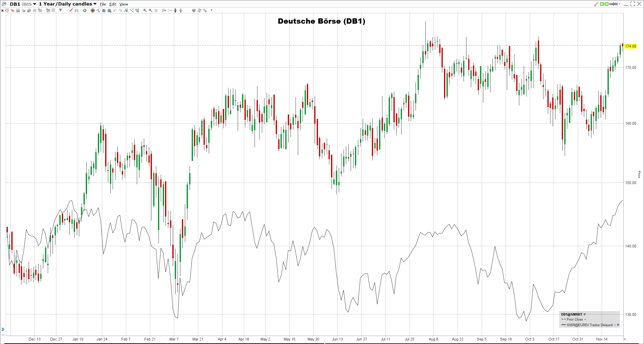Toggle the SX5R@EUREX Trades Delayed checkbox

615,325
